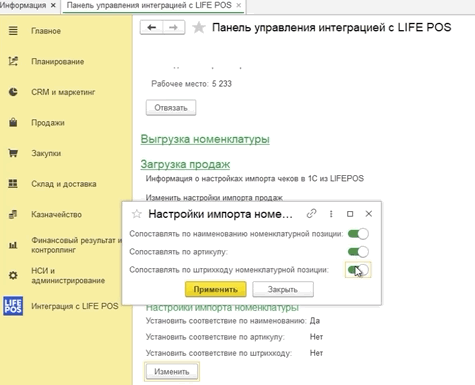Click Установить соответствие по наименованию value Да

click(315, 321)
